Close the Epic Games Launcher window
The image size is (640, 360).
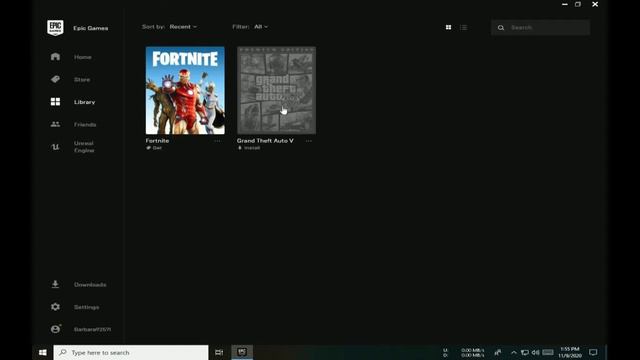(595, 4)
